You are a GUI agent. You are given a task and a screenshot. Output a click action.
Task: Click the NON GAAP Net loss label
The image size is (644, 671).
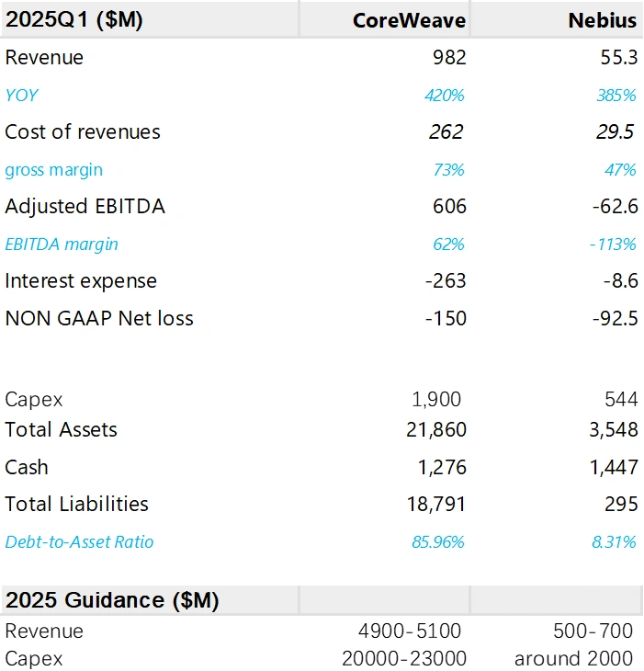(x=99, y=318)
